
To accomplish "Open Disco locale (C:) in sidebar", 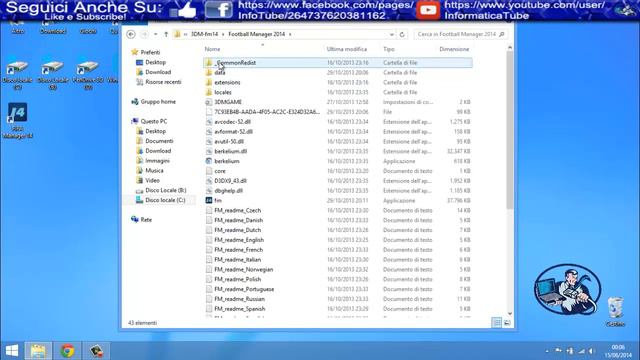I will (165, 200).
